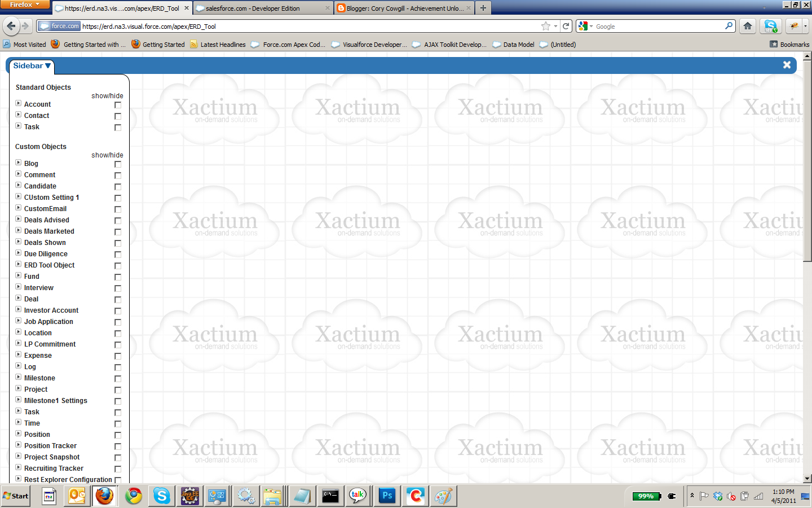Click the Deals Marketed object label
812x508 pixels.
tap(49, 231)
